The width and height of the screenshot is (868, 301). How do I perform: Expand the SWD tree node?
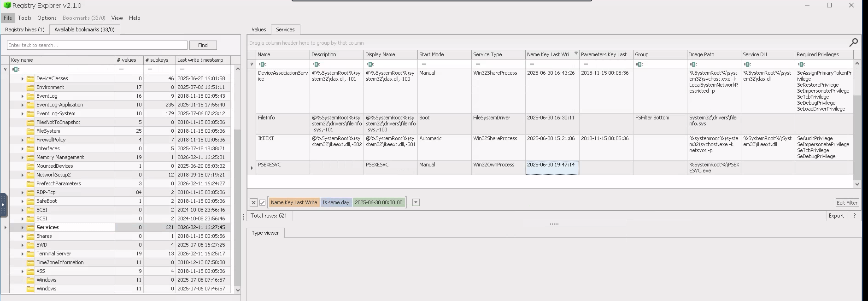22,245
